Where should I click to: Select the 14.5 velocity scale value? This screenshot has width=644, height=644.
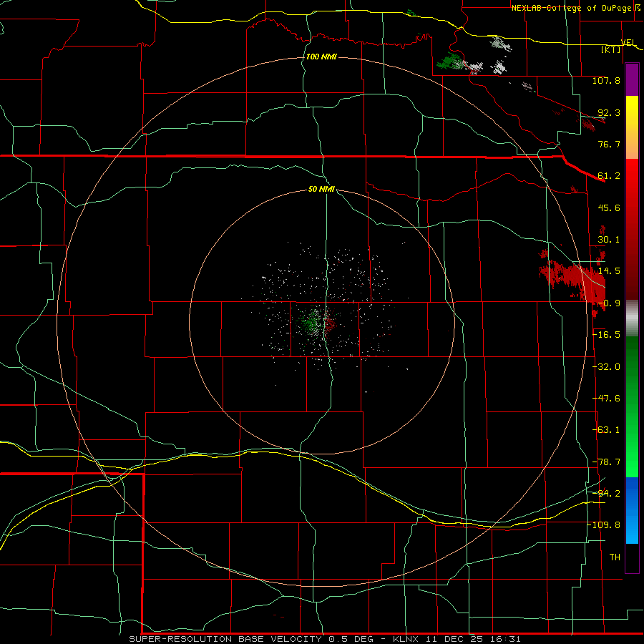pyautogui.click(x=609, y=271)
